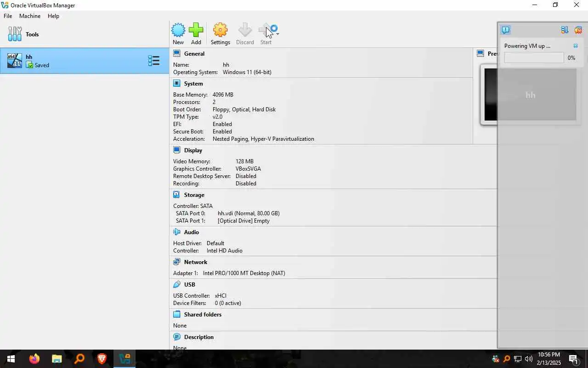
Task: Click the Network section heading
Action: [x=196, y=262]
